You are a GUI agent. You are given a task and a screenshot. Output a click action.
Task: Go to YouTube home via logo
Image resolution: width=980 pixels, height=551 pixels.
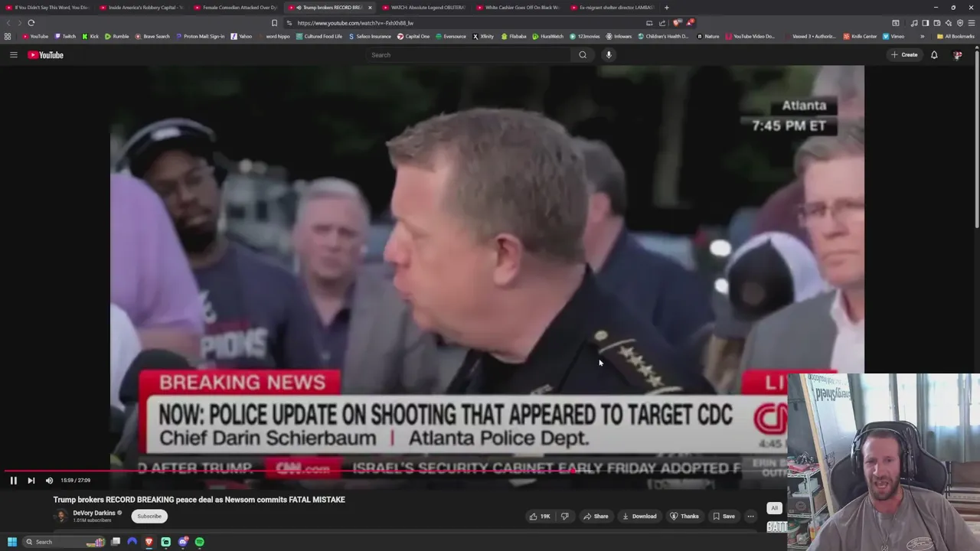coord(45,55)
